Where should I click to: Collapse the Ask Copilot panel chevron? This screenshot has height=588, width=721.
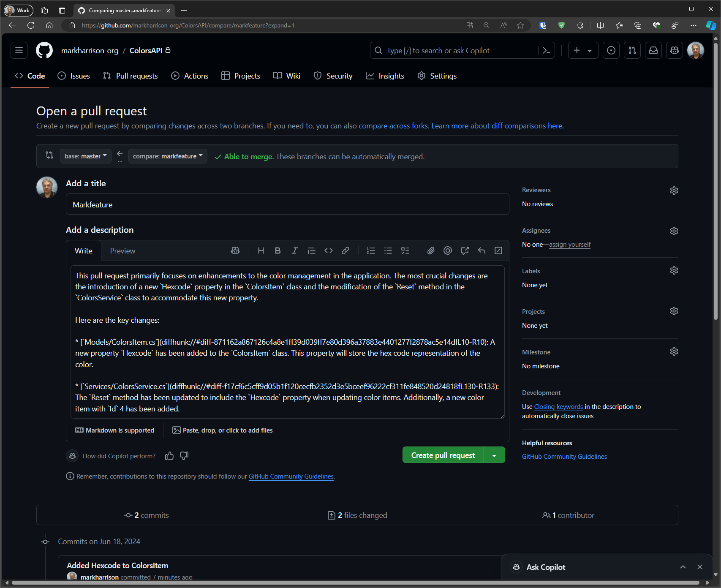[683, 567]
